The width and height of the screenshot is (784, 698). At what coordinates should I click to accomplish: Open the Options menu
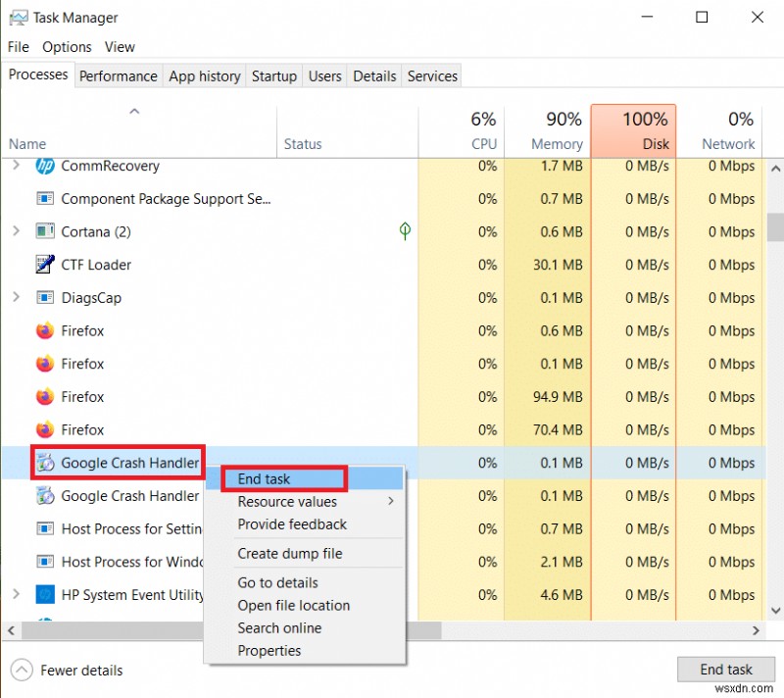pos(67,47)
